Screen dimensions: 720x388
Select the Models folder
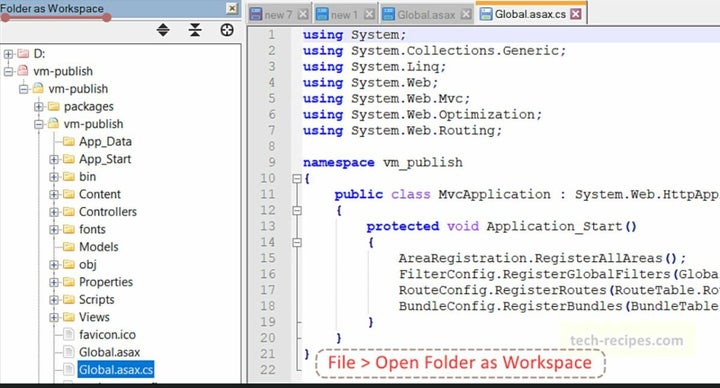point(98,247)
